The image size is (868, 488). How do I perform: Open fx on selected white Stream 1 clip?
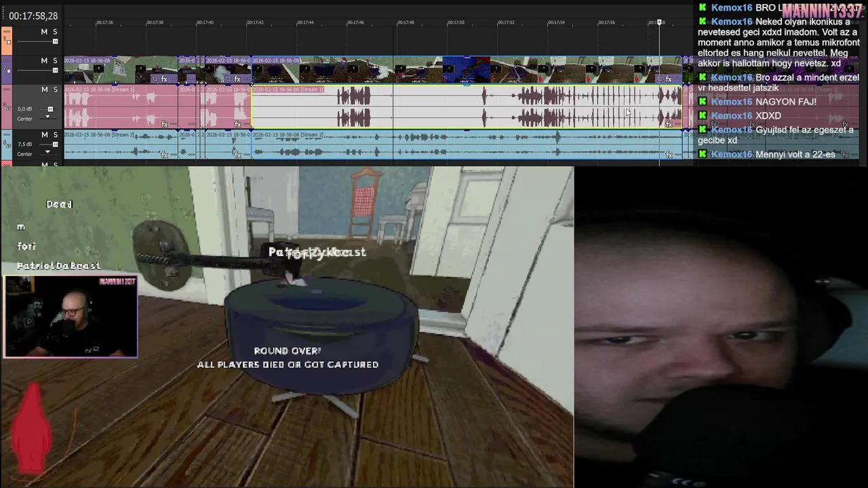point(669,124)
